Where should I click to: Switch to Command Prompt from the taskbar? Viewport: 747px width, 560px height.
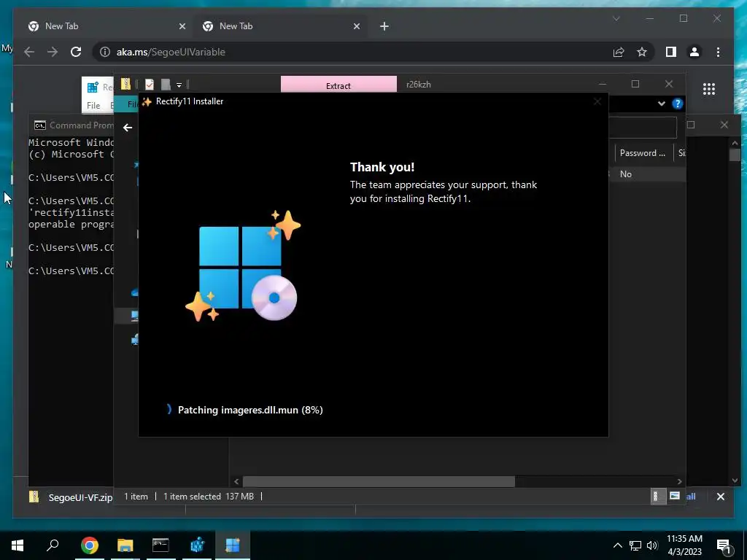point(160,545)
